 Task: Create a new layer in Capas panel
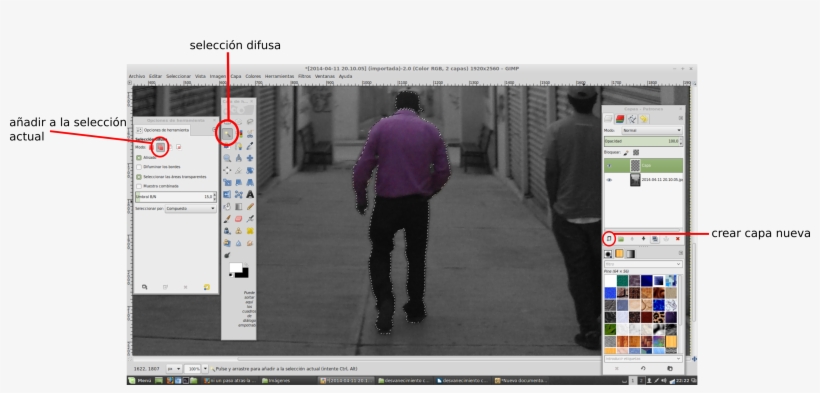click(x=609, y=239)
